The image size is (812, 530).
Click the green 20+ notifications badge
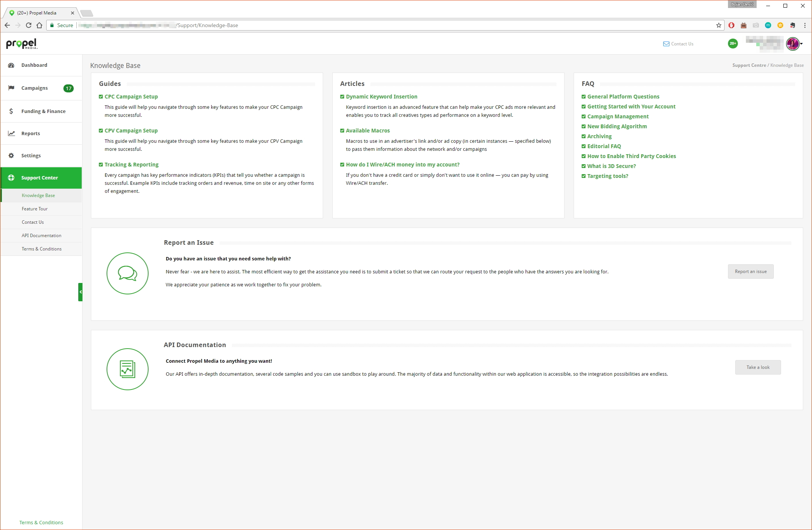pyautogui.click(x=733, y=44)
